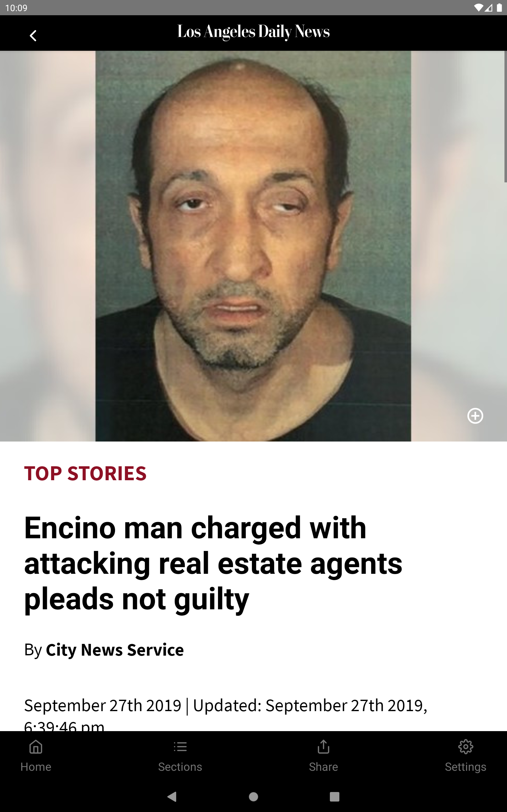Tap the Android back triangle button
This screenshot has height=812, width=507.
pyautogui.click(x=172, y=796)
